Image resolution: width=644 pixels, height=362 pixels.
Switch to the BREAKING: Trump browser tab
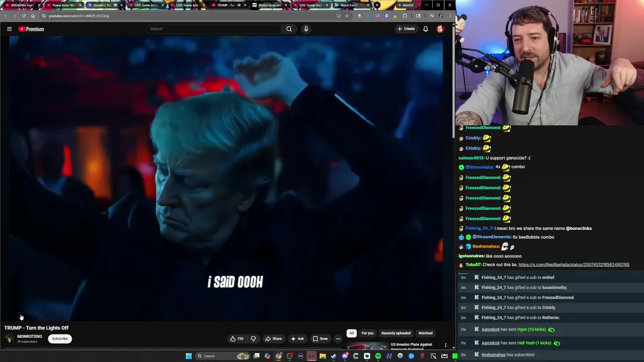(22, 5)
